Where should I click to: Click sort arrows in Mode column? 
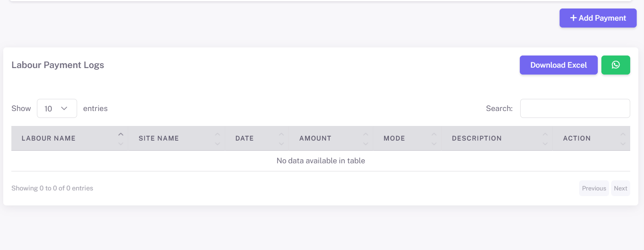(434, 139)
